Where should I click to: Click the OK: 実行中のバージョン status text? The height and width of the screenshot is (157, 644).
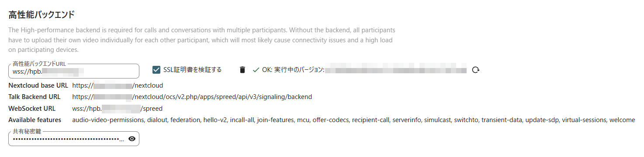[x=293, y=70]
